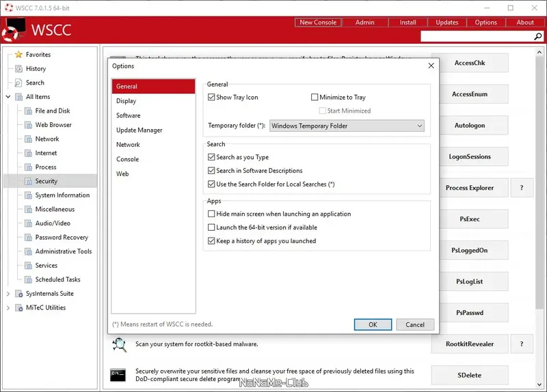Click the WSCC lifebuoy logo
The height and width of the screenshot is (392, 547).
point(13,29)
